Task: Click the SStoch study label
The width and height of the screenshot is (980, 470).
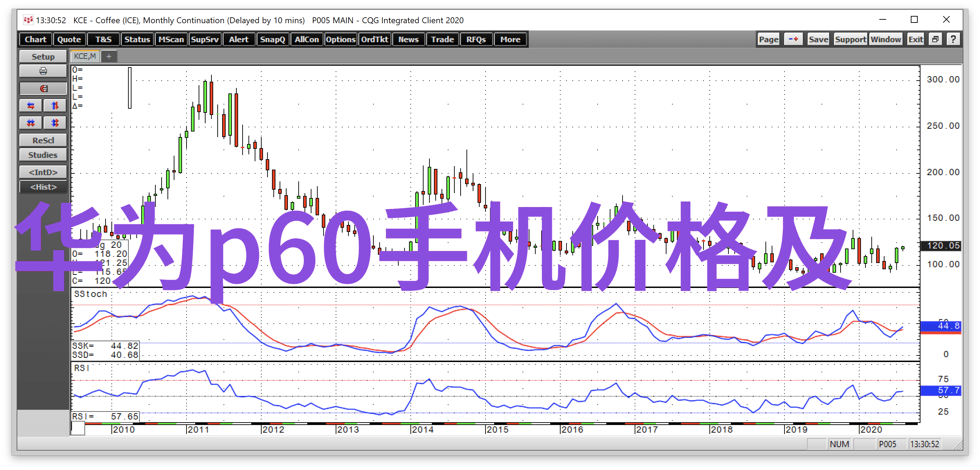Action: [91, 294]
